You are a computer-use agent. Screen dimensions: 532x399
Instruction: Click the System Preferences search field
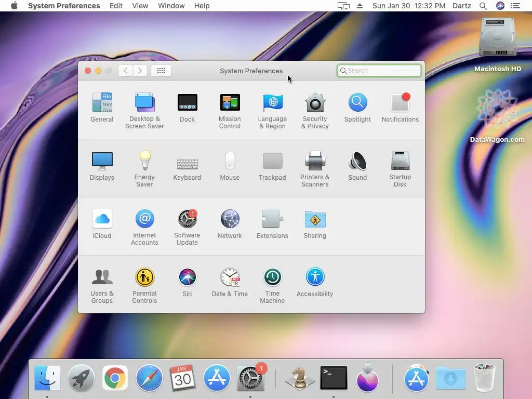tap(379, 71)
